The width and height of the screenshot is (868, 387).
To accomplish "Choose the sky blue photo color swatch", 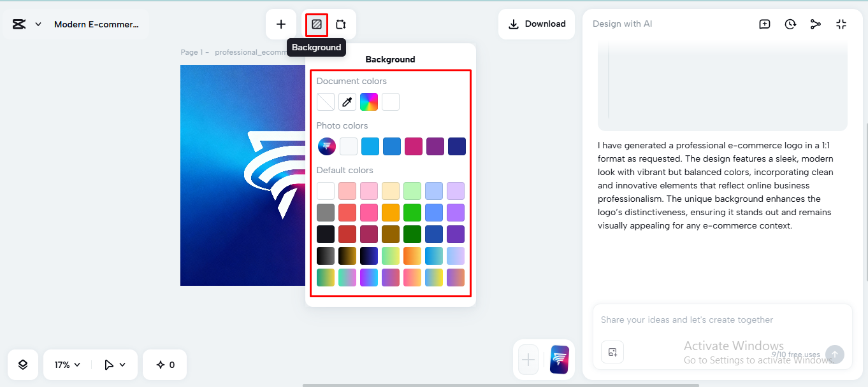I will 370,146.
